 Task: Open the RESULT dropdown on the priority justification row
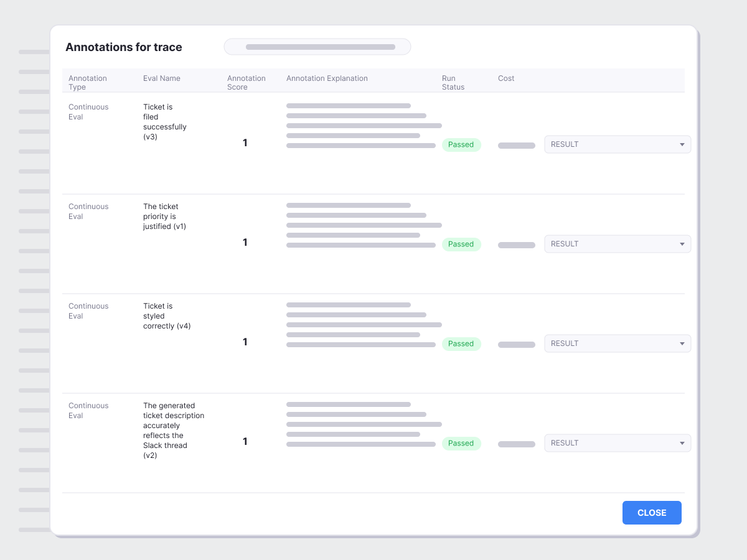617,244
